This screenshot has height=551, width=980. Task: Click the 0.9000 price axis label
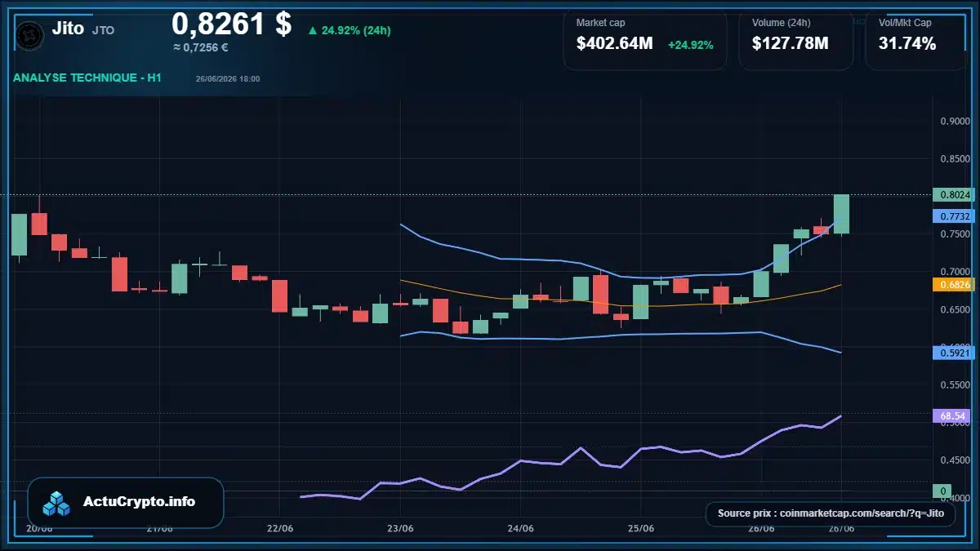[x=955, y=121]
